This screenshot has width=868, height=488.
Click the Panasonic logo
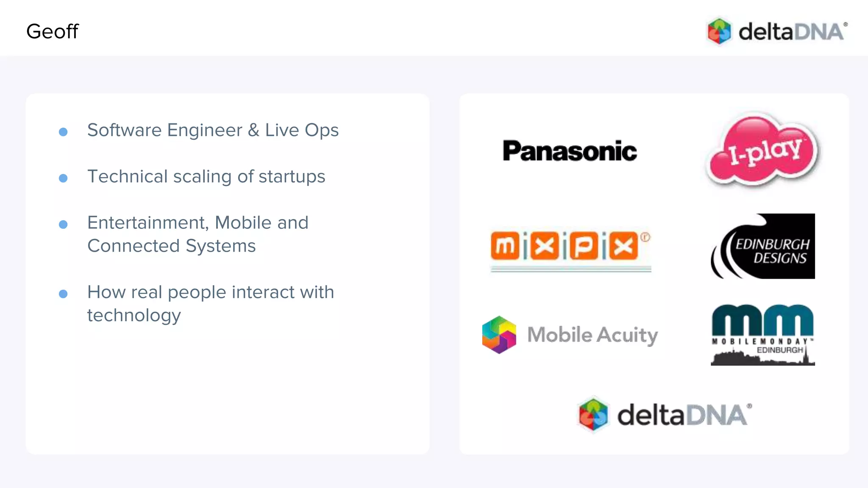tap(570, 151)
